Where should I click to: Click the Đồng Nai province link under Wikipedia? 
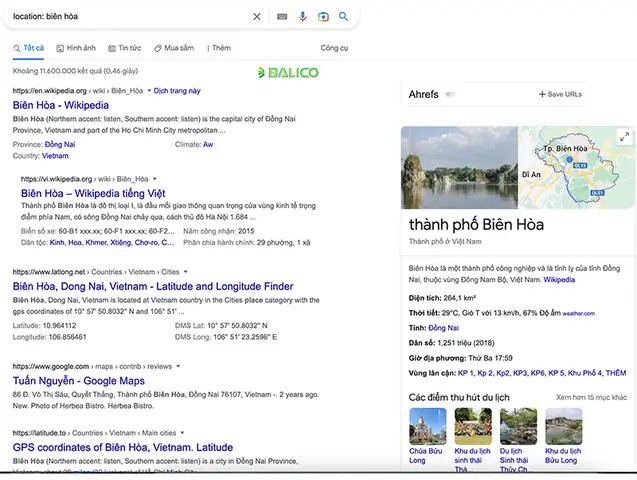click(60, 144)
